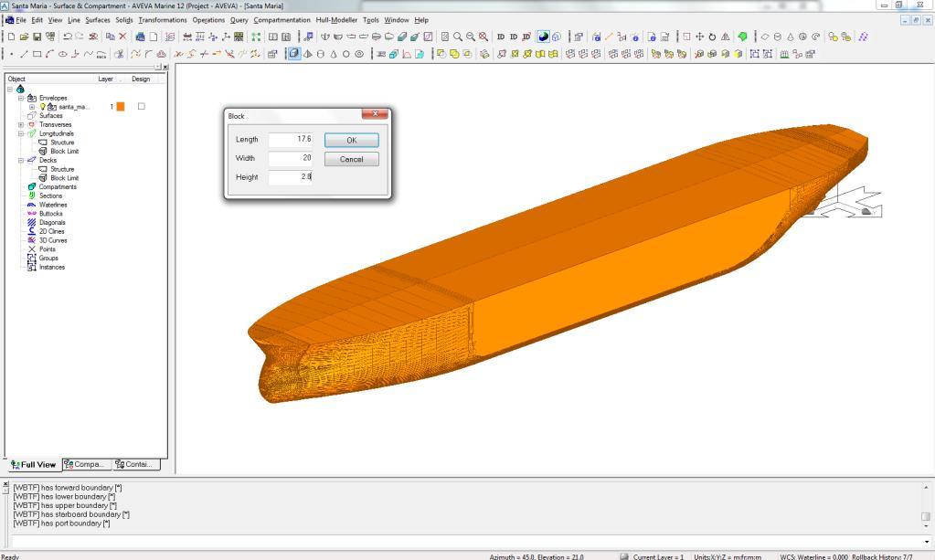Click the red X Delete icon
This screenshot has height=560, width=935.
click(122, 37)
